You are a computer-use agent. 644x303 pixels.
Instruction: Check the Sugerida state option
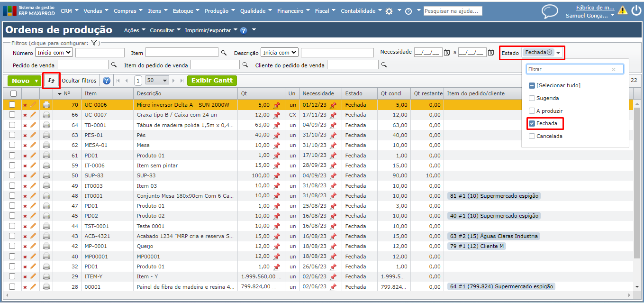tap(532, 98)
